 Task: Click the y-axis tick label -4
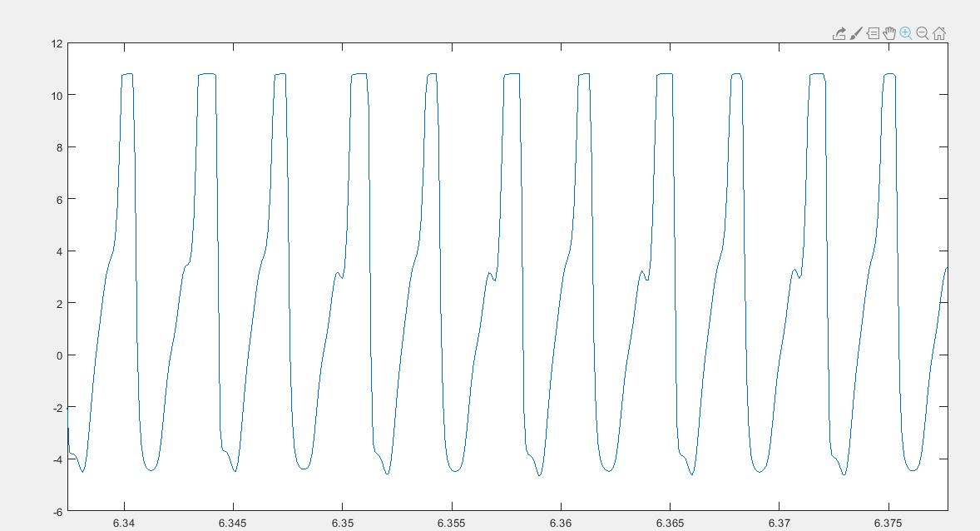[x=57, y=459]
